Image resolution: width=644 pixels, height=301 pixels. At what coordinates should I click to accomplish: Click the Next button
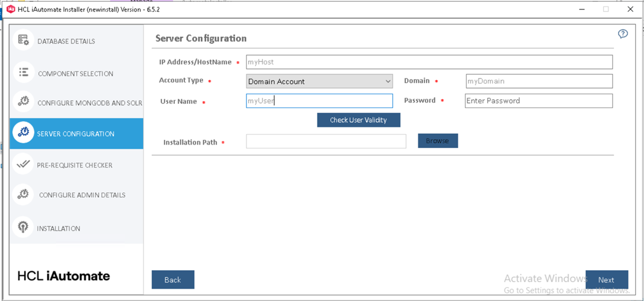click(607, 280)
